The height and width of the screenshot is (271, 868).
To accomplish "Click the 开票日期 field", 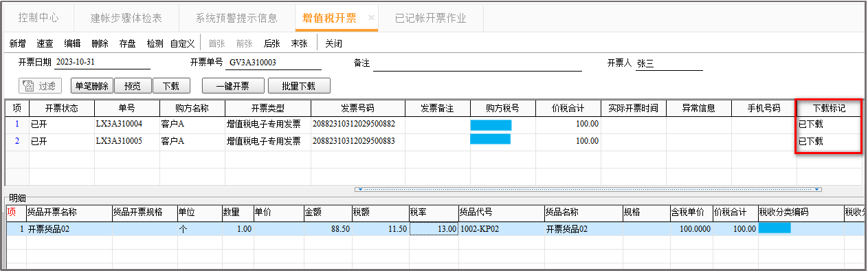I will [102, 63].
